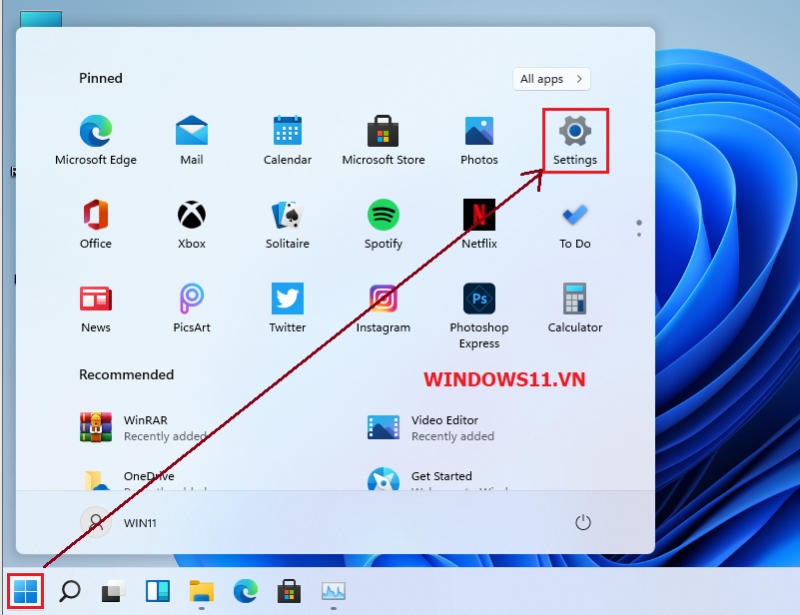Open Task View from the taskbar

coord(113,592)
